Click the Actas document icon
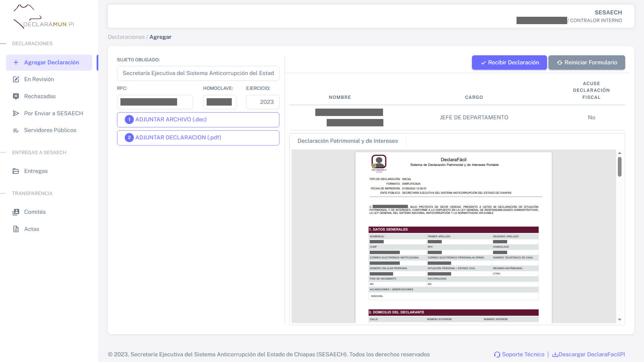This screenshot has width=644, height=362. point(16,229)
